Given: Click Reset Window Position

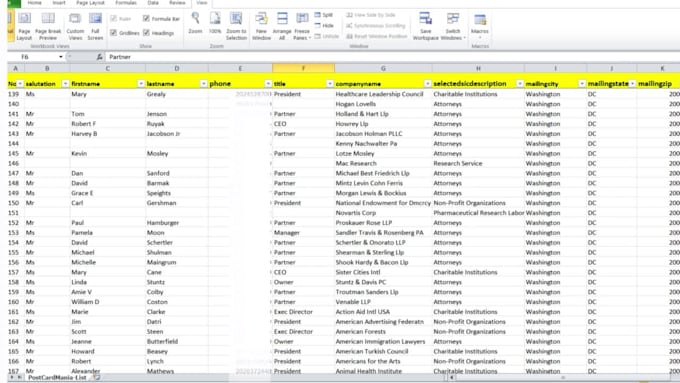Looking at the screenshot, I should (x=377, y=36).
